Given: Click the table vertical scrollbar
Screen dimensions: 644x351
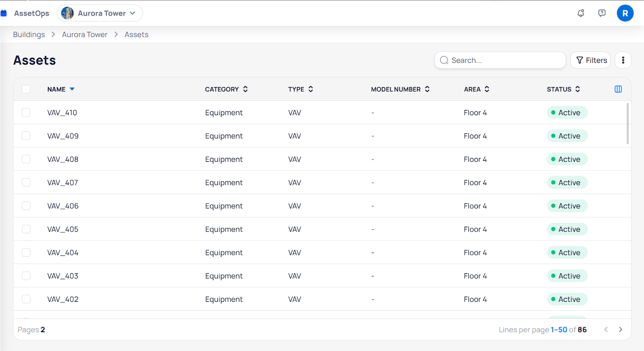Looking at the screenshot, I should click(627, 124).
